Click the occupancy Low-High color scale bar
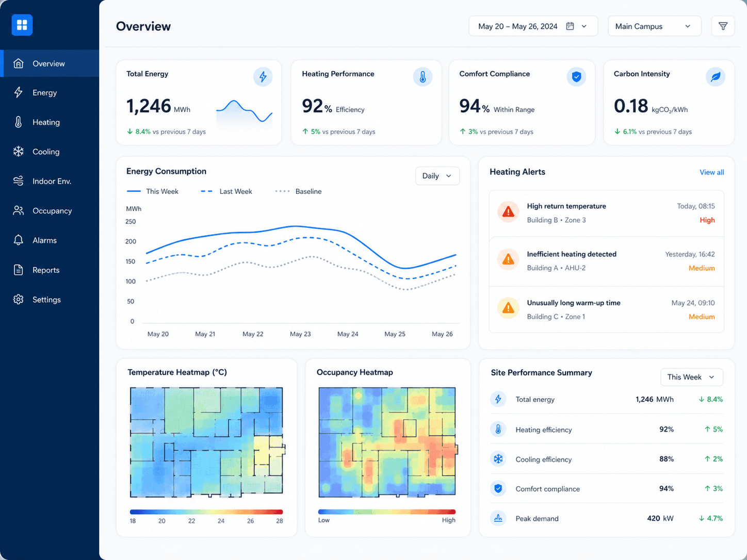 click(x=387, y=512)
